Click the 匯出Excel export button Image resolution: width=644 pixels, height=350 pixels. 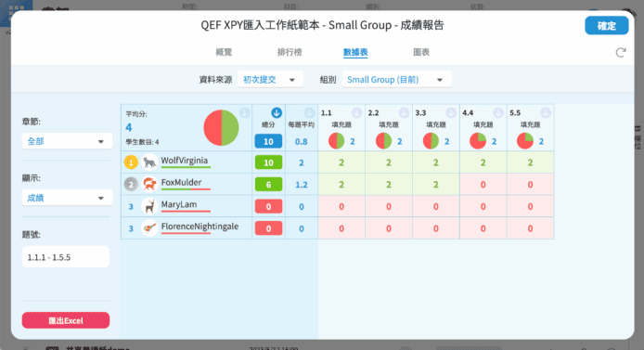tap(66, 320)
